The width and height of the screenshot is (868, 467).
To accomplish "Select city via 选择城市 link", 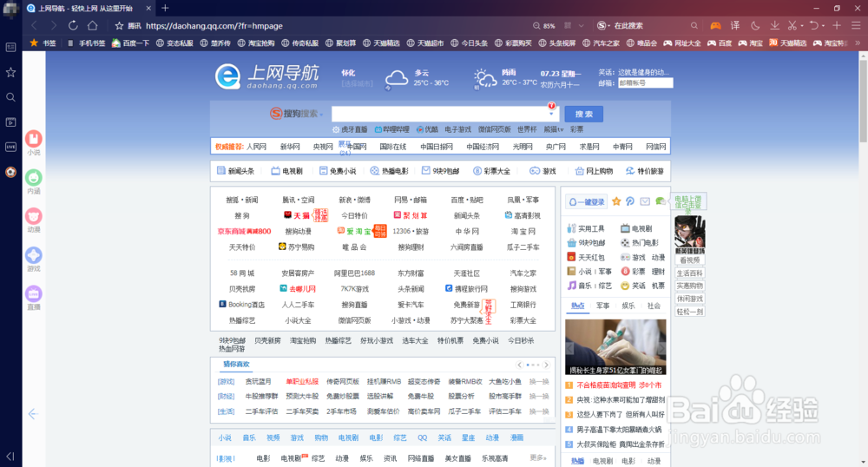I will coord(357,83).
